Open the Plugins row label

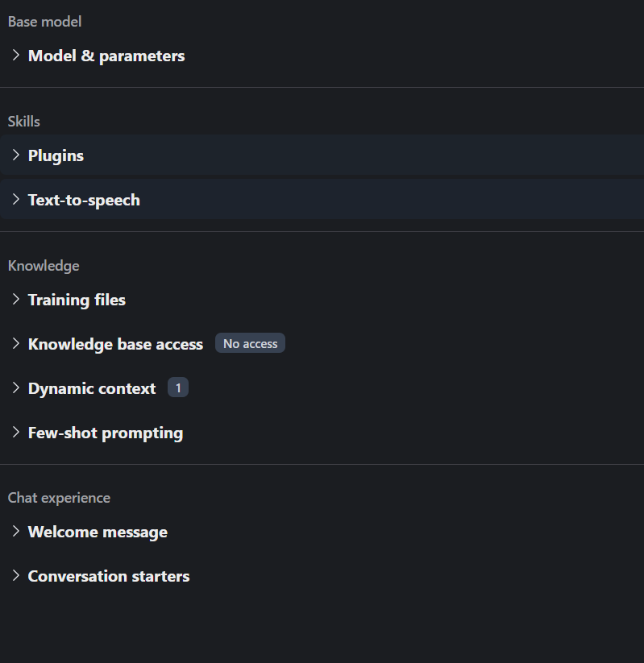pos(56,155)
